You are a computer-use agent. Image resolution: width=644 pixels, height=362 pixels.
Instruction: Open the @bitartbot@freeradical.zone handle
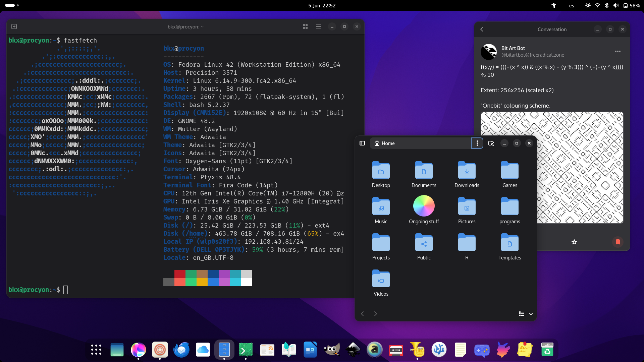click(x=533, y=55)
